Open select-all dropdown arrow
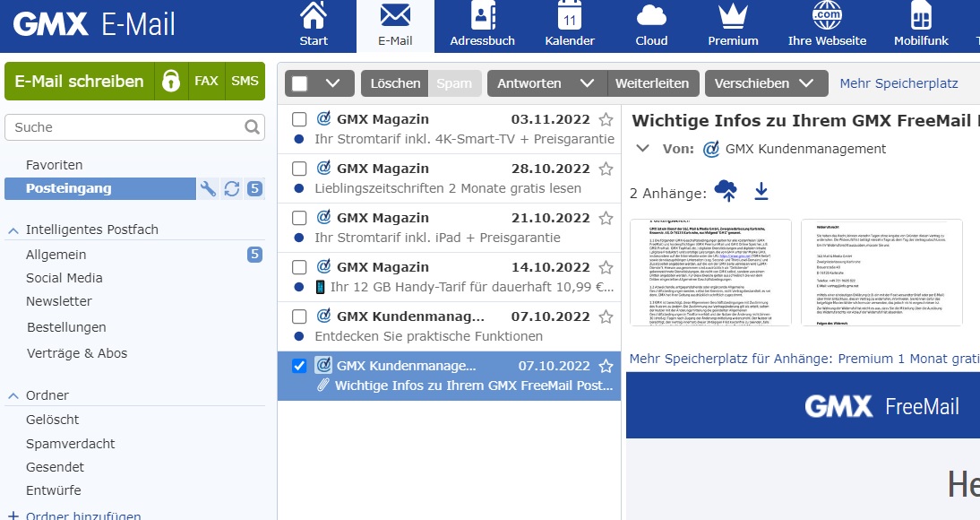 point(332,83)
